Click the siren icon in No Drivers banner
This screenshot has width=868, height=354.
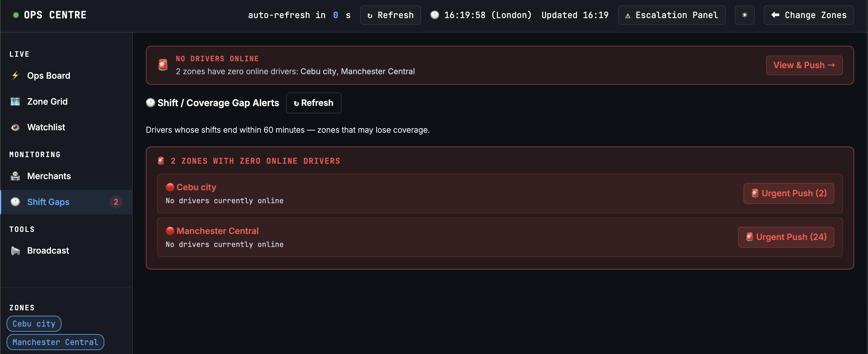163,65
